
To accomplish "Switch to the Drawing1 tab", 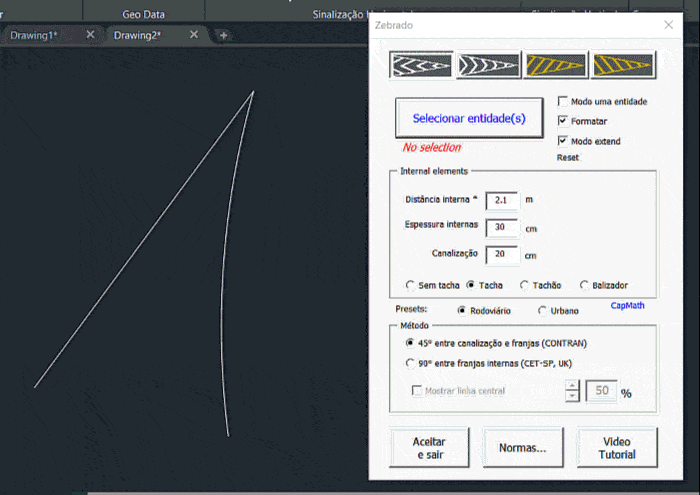I will point(35,35).
